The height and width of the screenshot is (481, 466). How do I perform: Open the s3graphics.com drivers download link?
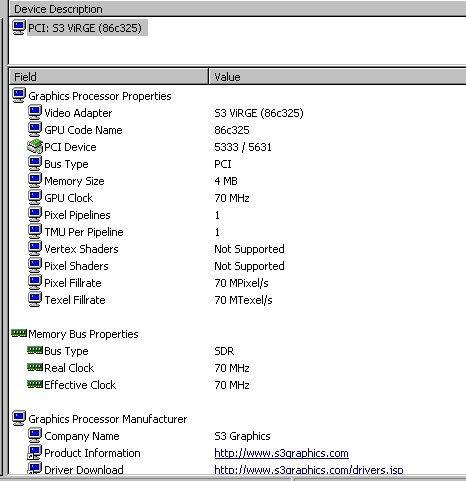(x=309, y=470)
